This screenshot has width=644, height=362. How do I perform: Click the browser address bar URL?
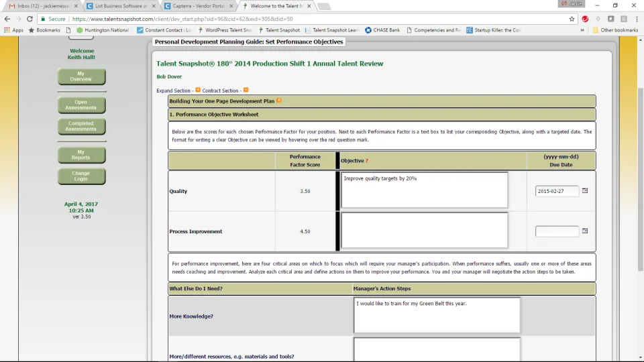pos(182,19)
